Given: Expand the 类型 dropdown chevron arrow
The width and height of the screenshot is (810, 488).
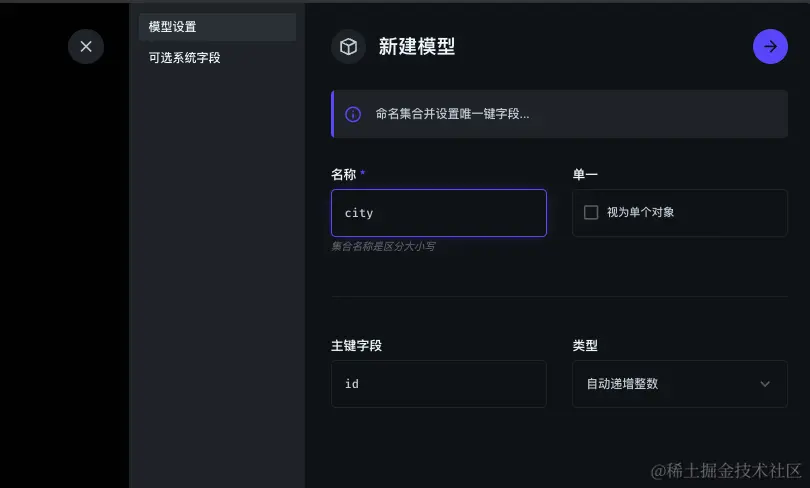Looking at the screenshot, I should coord(765,384).
